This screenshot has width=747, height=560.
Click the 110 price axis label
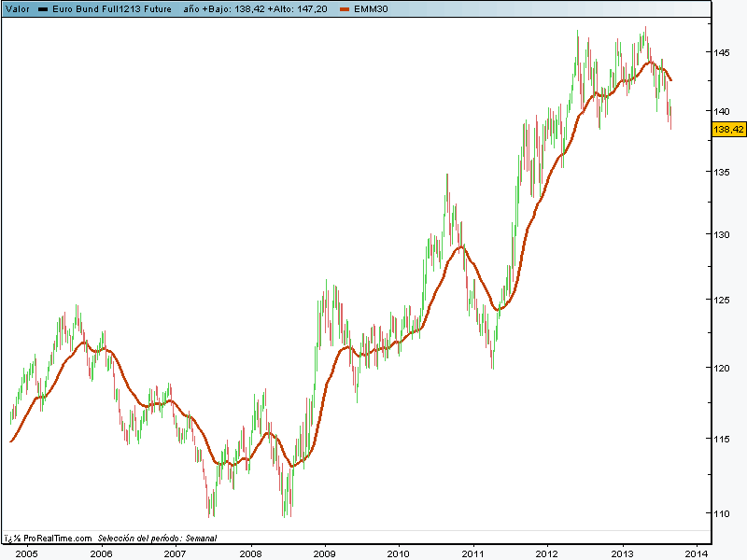(723, 513)
